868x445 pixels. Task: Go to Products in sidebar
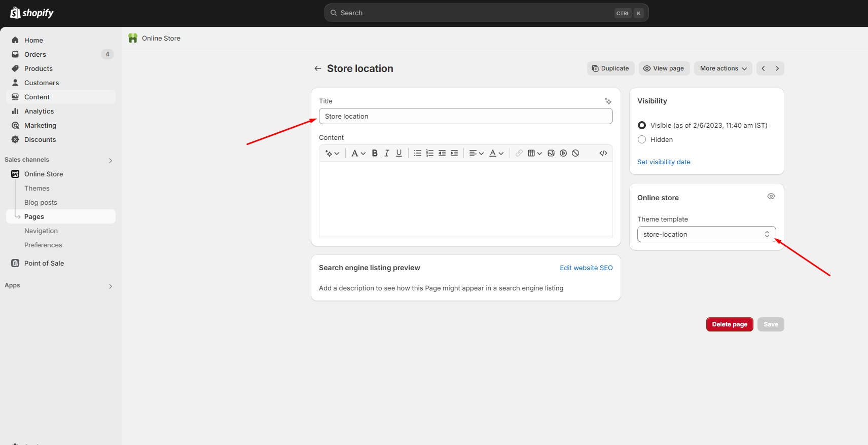[39, 68]
